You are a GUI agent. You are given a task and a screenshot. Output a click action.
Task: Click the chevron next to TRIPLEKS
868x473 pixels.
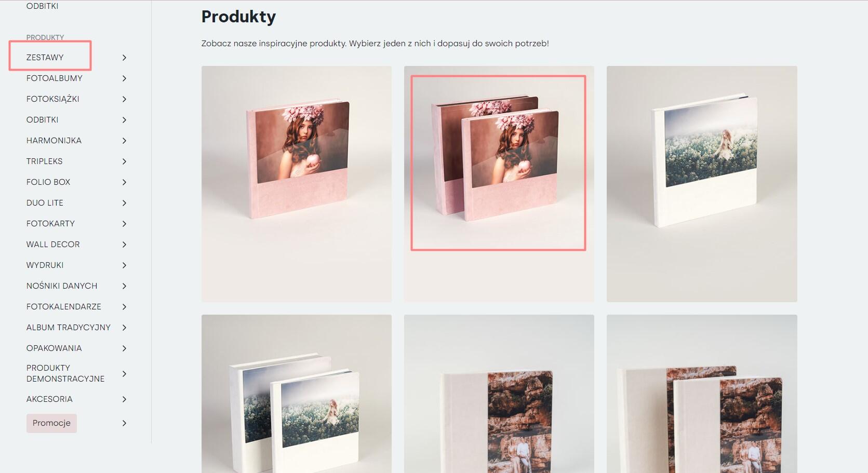(124, 161)
